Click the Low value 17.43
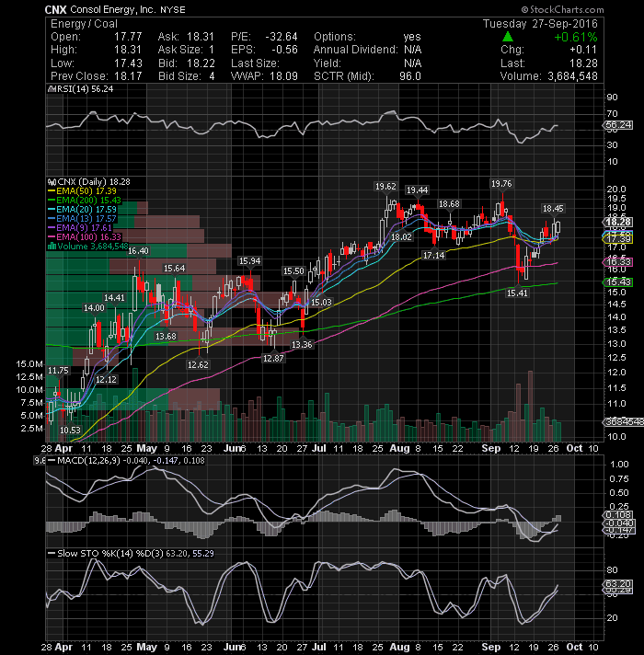644x655 pixels. pos(128,63)
